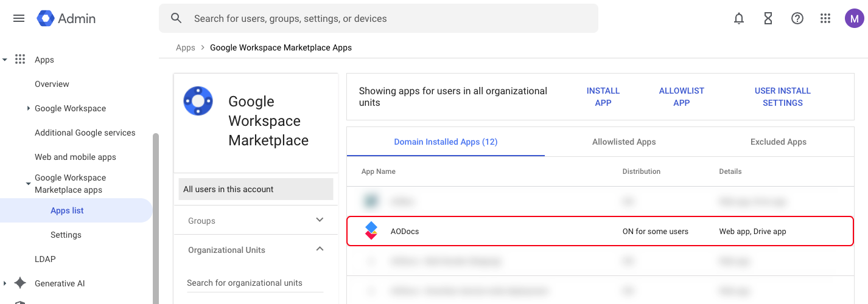868x304 pixels.
Task: Select Apps list in sidebar
Action: point(76,210)
